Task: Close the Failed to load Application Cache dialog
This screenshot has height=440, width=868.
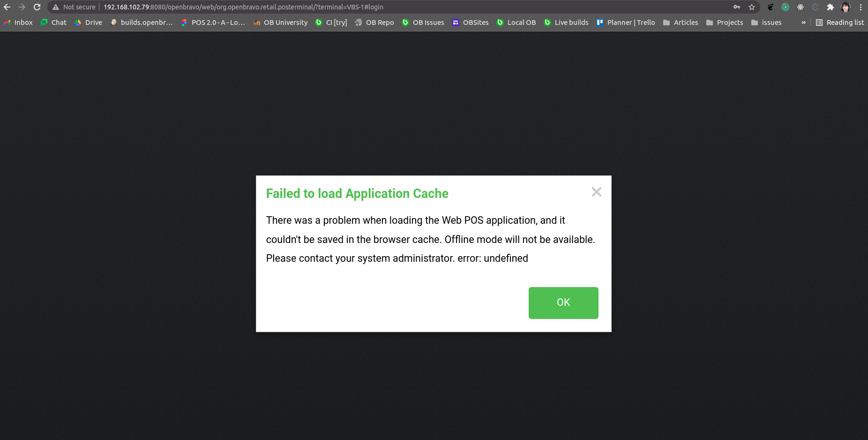Action: point(596,192)
